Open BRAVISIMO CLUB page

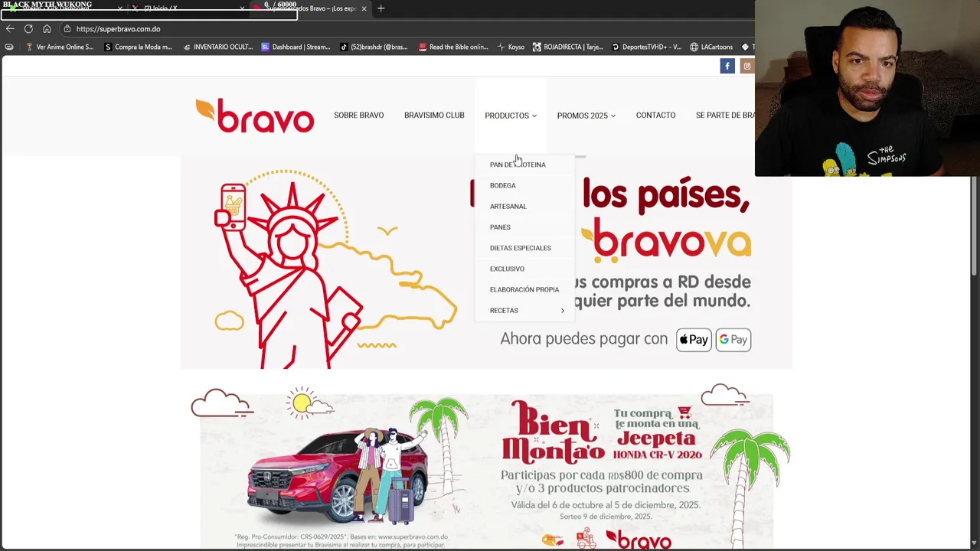(434, 115)
